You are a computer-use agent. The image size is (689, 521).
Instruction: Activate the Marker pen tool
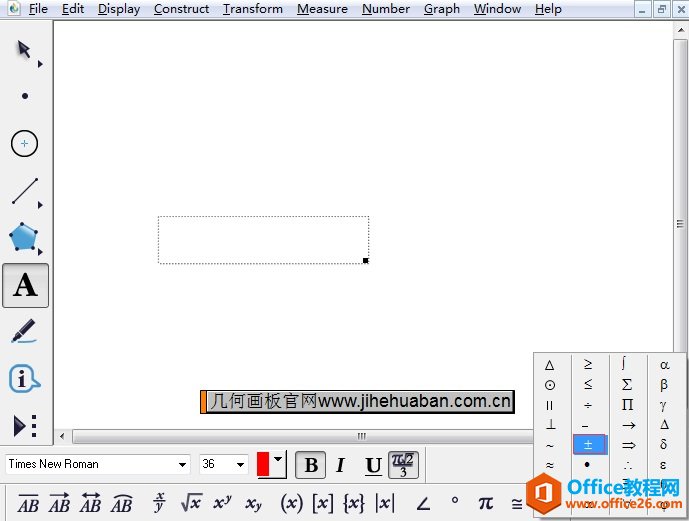click(24, 331)
